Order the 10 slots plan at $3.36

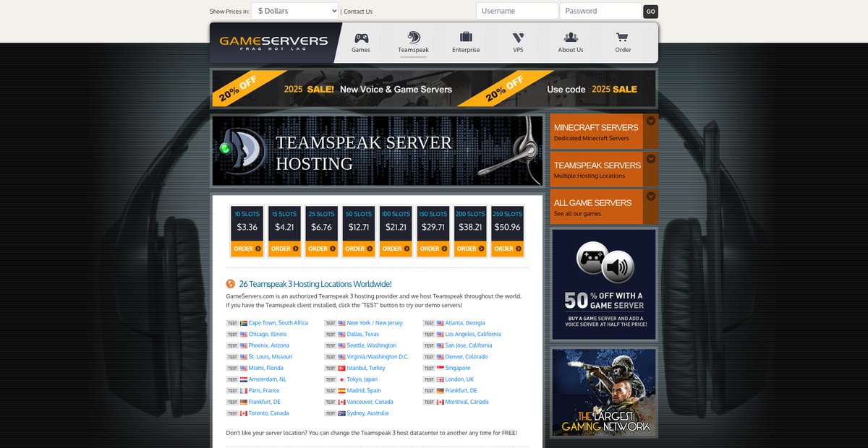(x=247, y=249)
